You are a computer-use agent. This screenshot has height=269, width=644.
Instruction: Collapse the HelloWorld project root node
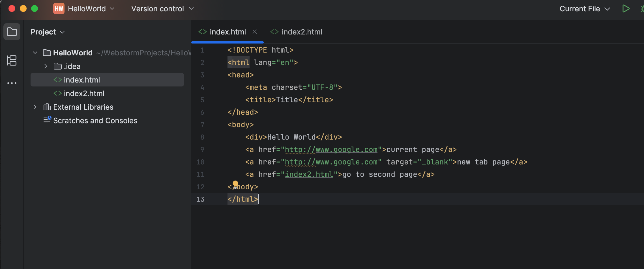point(35,53)
